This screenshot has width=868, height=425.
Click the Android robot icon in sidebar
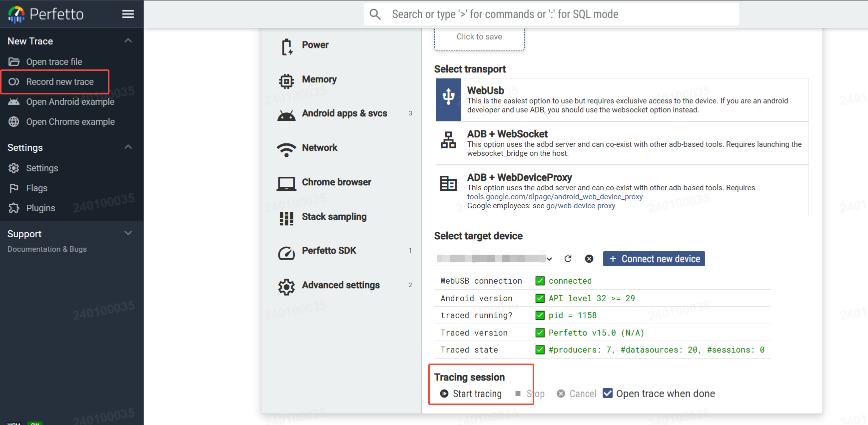(x=14, y=102)
